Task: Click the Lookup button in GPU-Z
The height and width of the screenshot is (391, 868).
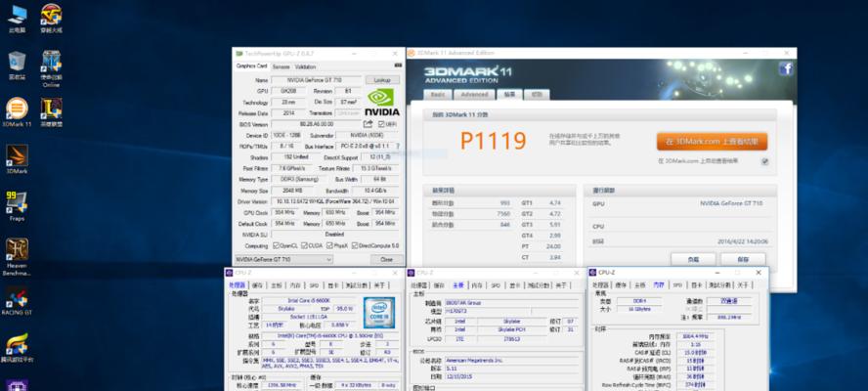Action: [x=382, y=80]
